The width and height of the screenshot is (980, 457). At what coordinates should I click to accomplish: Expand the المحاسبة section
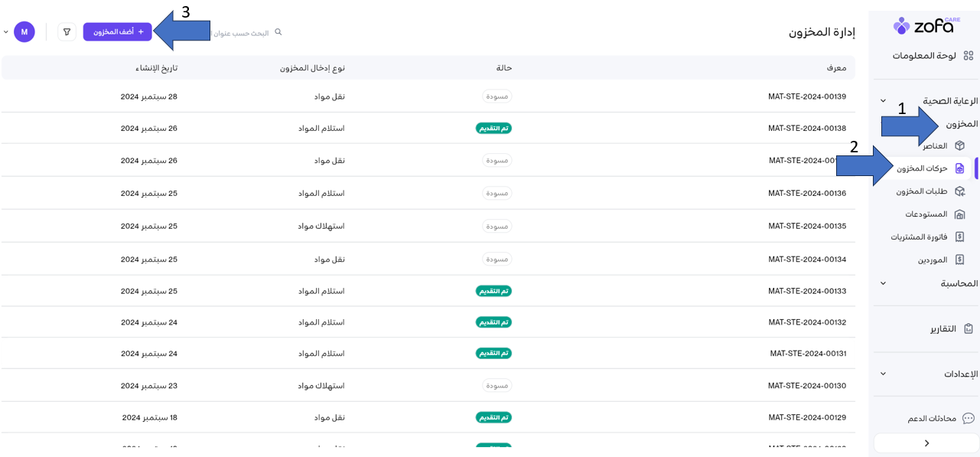tap(883, 283)
